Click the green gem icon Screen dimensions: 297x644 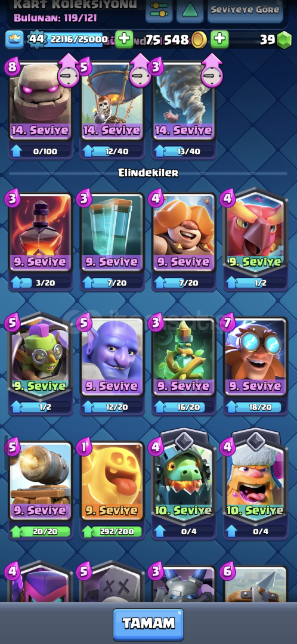pyautogui.click(x=283, y=40)
